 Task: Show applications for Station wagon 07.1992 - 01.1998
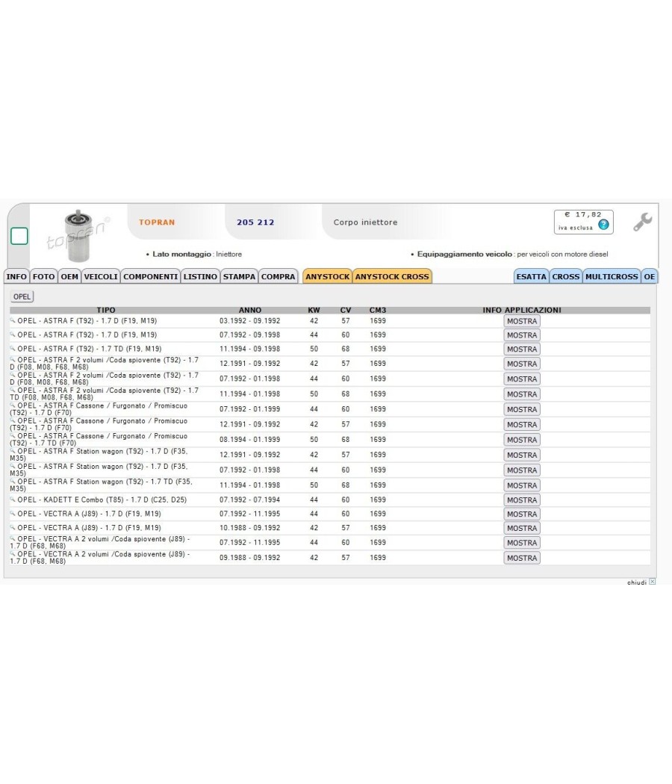pos(522,470)
